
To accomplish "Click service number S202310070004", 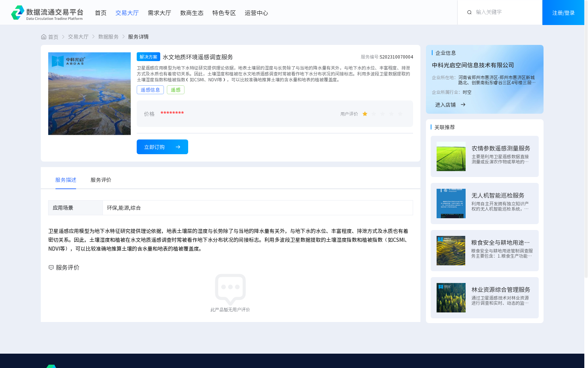I will click(397, 57).
